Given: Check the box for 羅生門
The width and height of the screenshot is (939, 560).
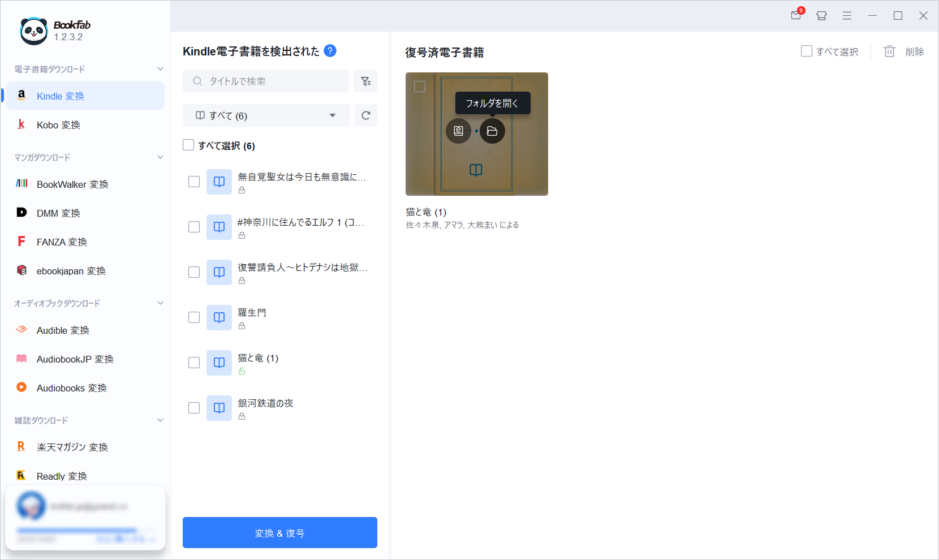Looking at the screenshot, I should tap(194, 317).
